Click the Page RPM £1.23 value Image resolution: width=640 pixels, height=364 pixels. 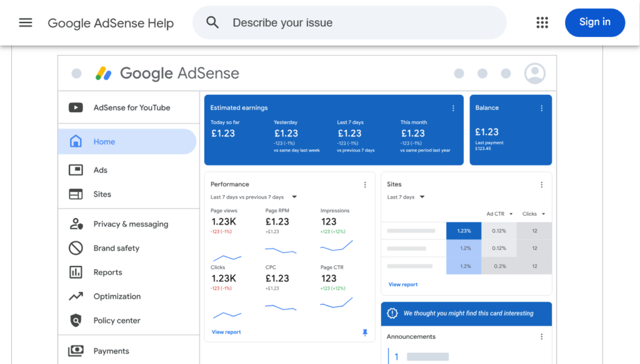277,222
